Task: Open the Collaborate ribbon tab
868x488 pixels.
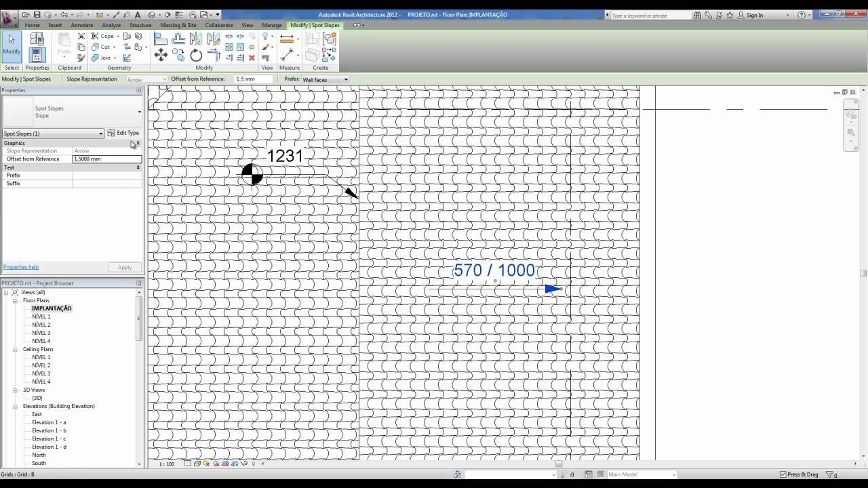Action: pyautogui.click(x=219, y=25)
